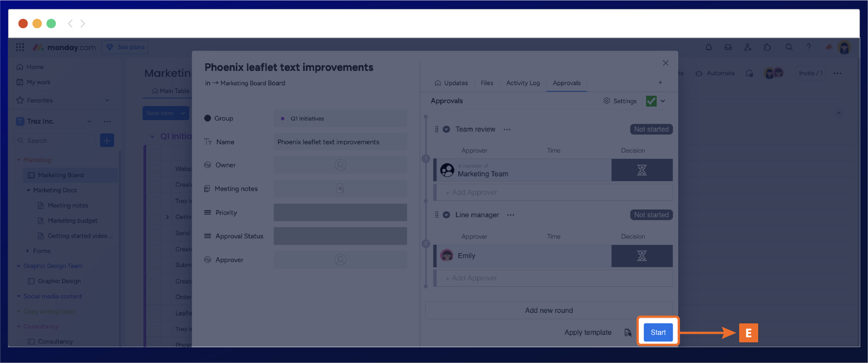Expand the Favorites section chevron

(x=107, y=100)
